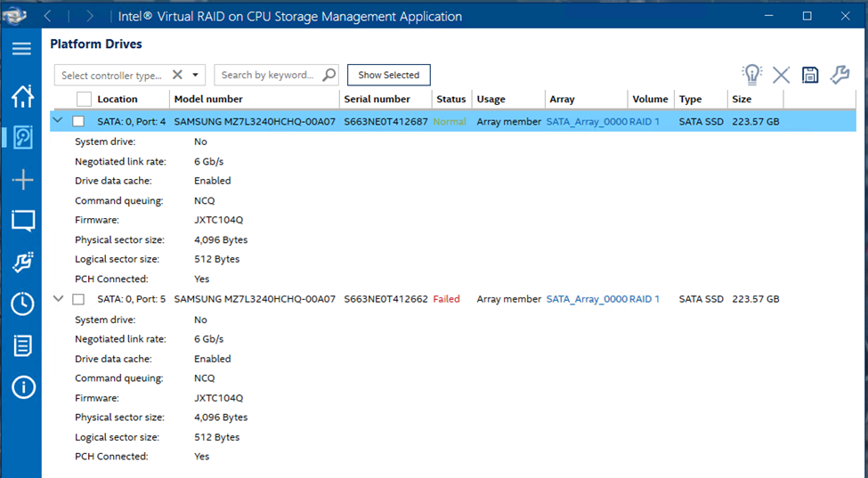Close the Intel VROC application window
The image size is (868, 478).
(x=846, y=16)
